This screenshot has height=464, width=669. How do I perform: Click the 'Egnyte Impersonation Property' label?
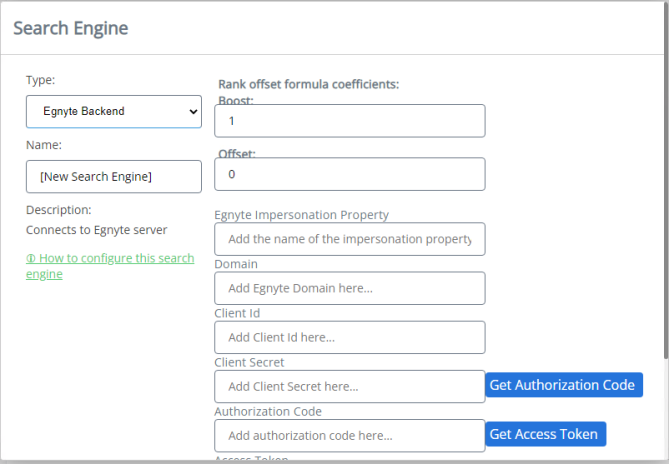(301, 214)
